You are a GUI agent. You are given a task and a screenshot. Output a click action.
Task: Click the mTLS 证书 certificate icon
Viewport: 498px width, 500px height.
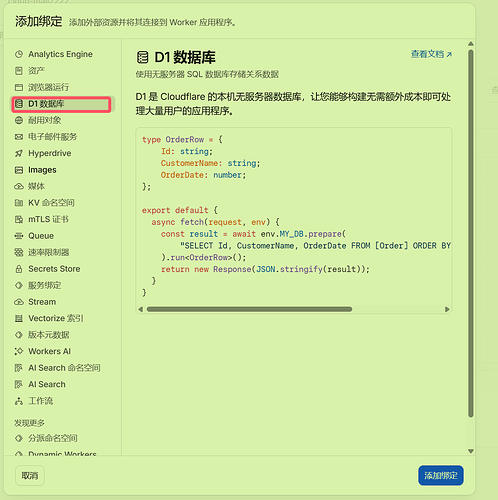[19, 219]
